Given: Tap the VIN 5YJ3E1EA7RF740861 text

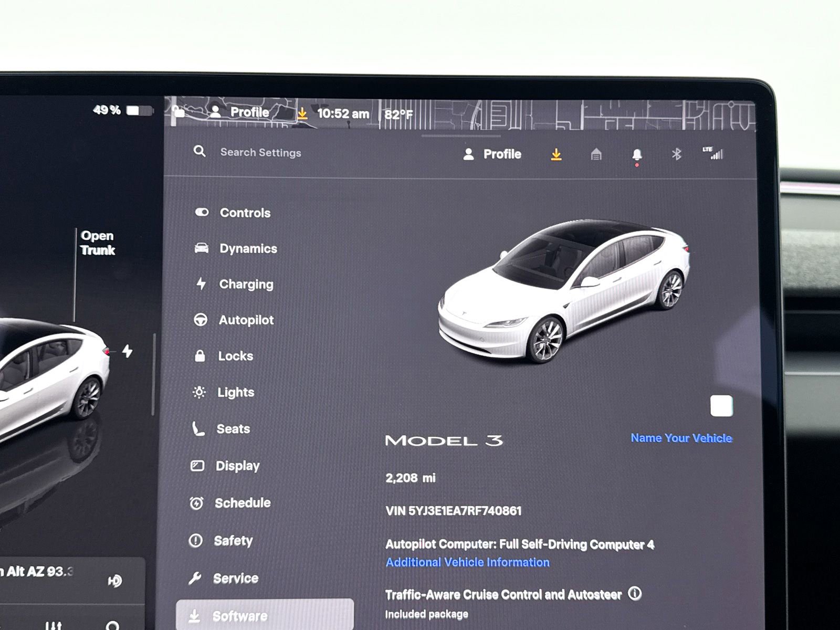Looking at the screenshot, I should (454, 511).
